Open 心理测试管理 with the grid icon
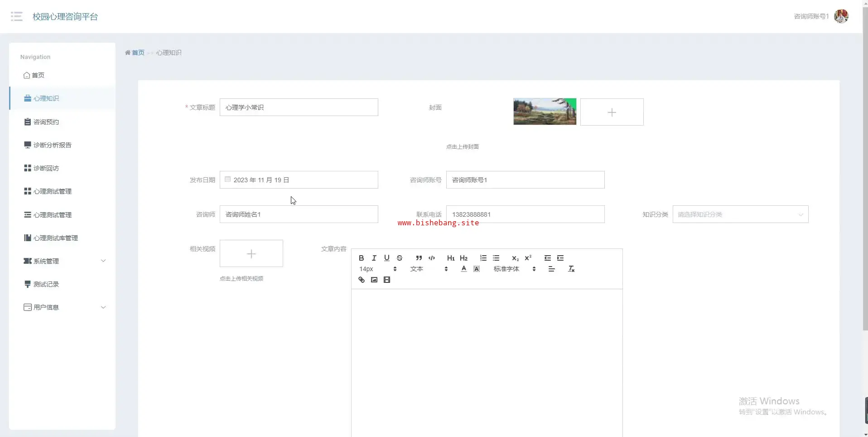Screen dimensions: 868x437 [x=63, y=191]
